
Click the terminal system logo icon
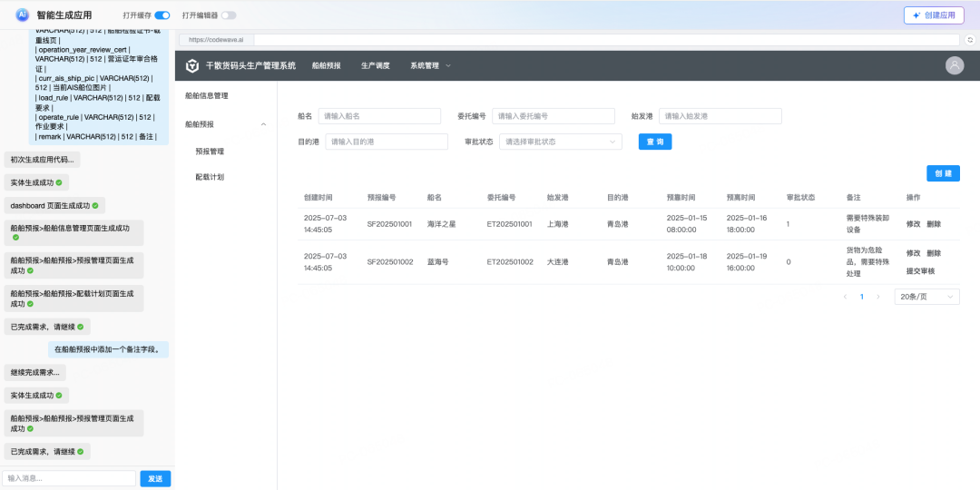click(192, 65)
